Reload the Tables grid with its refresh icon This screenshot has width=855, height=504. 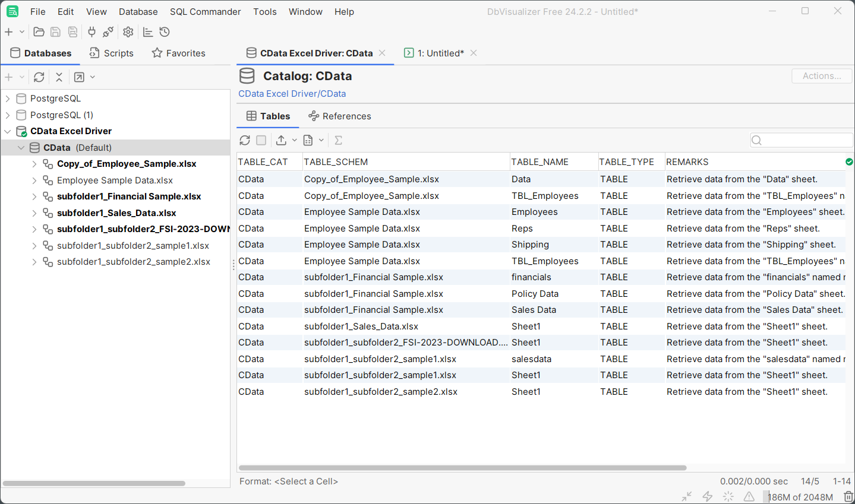coord(245,140)
